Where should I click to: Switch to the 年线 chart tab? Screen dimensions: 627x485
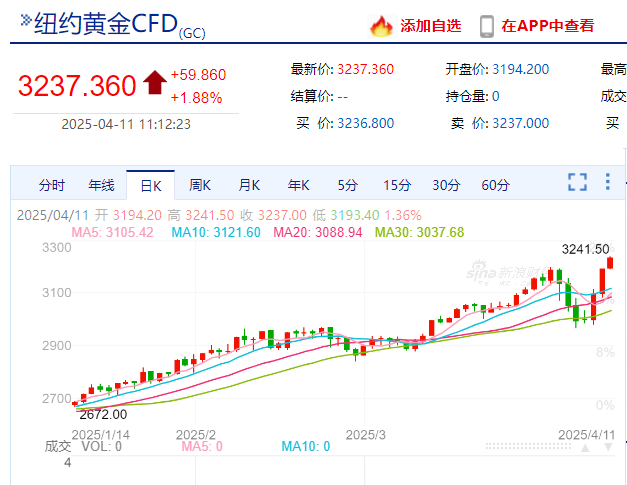point(101,185)
